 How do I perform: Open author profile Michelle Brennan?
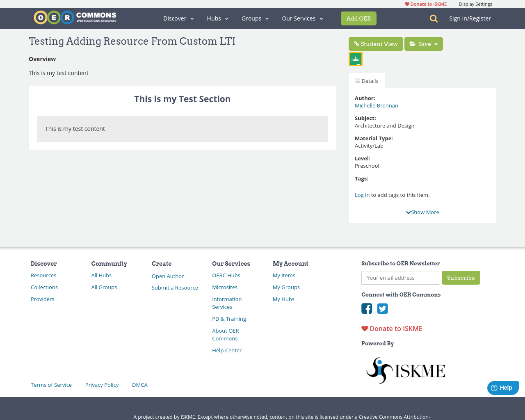pos(376,105)
